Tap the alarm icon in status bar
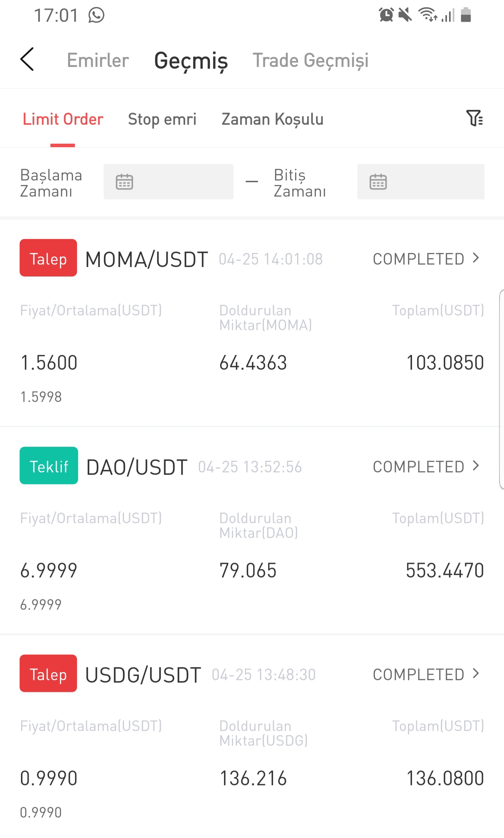 [386, 15]
